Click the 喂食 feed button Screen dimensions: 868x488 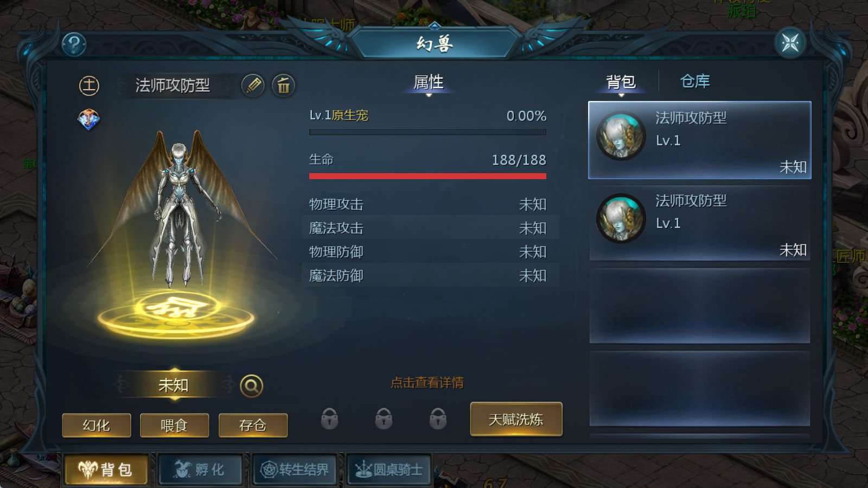[x=174, y=426]
